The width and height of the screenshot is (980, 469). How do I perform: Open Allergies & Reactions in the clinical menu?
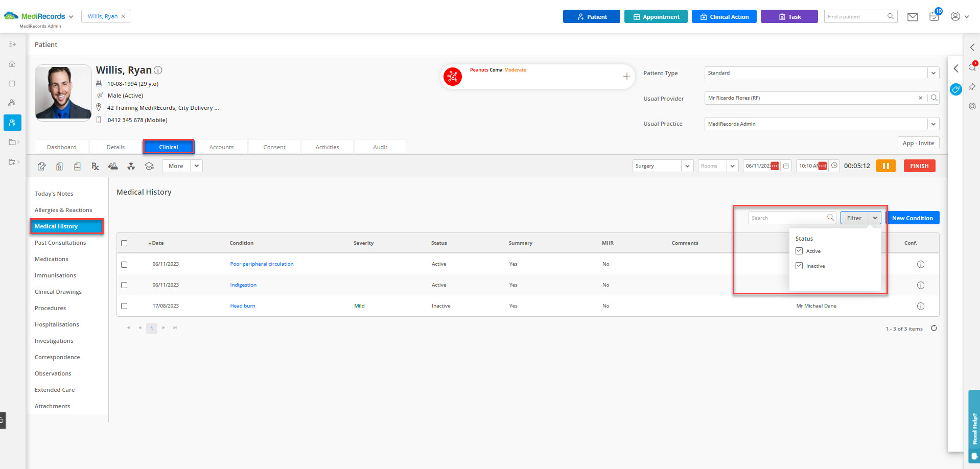coord(63,210)
